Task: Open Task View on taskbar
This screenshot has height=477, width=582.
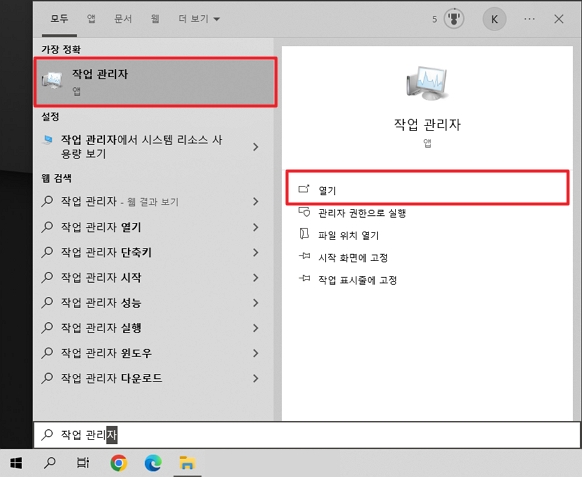Action: tap(83, 463)
